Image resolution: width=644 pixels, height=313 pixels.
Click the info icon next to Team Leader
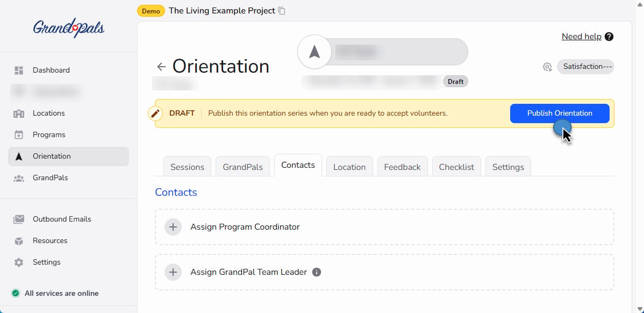[316, 272]
